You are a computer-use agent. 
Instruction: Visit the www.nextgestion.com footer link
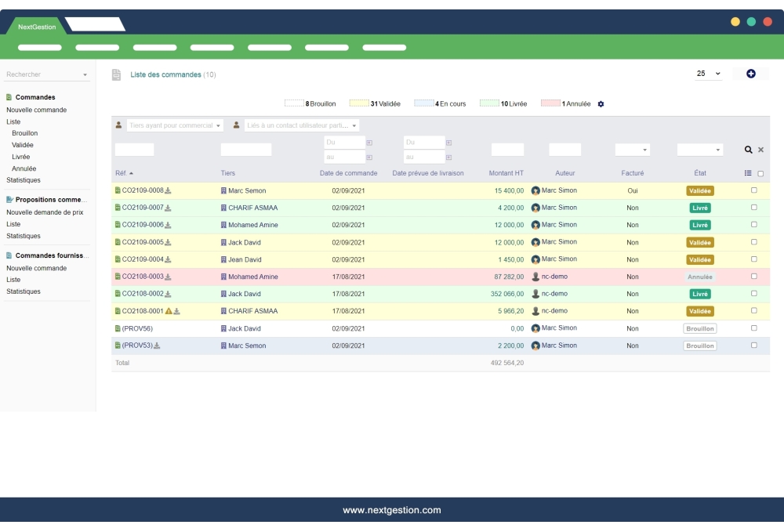pos(392,509)
